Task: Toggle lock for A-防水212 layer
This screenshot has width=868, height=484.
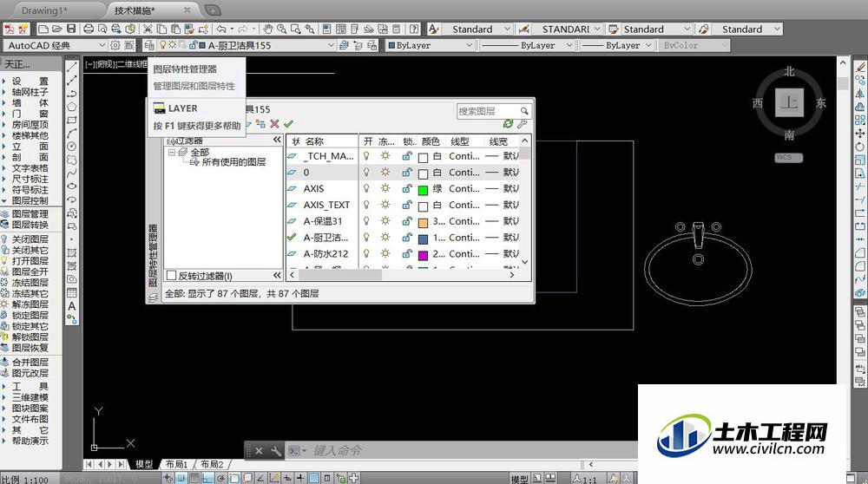Action: tap(407, 254)
